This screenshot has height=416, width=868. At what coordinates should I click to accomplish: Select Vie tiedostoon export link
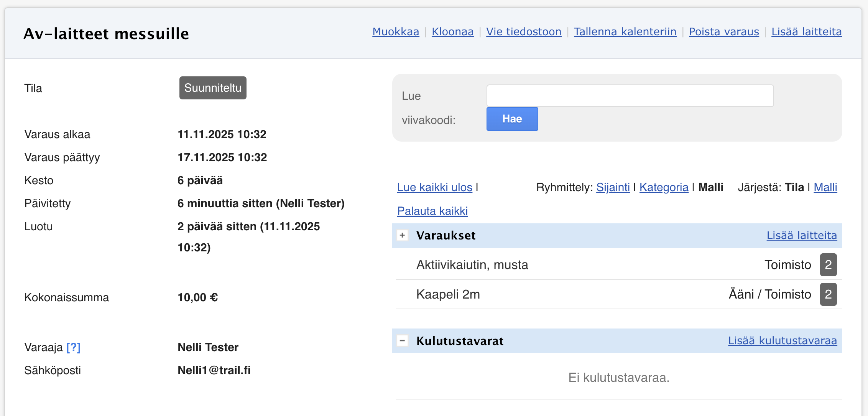pyautogui.click(x=524, y=31)
